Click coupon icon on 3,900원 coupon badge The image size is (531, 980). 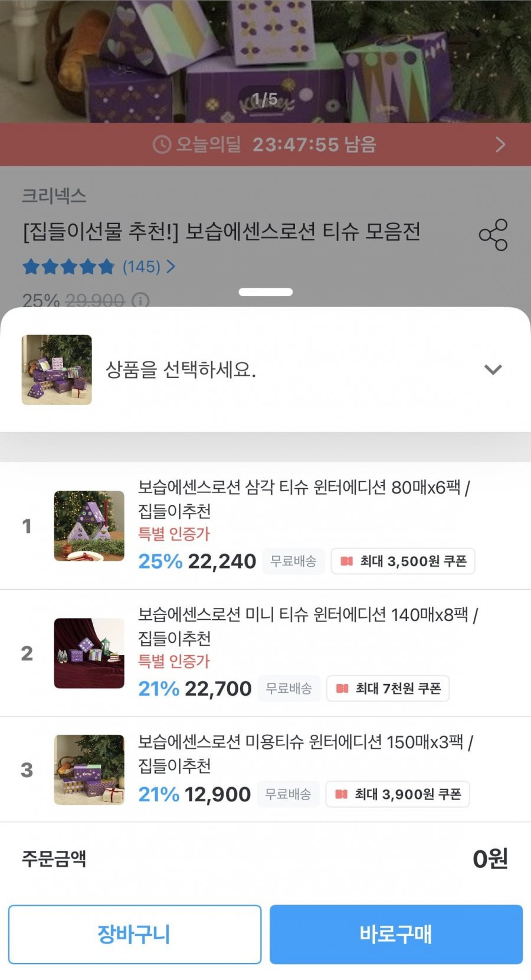click(x=341, y=794)
